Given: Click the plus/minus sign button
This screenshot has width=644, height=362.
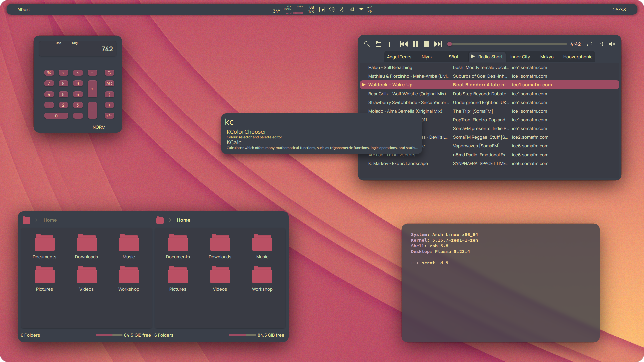Looking at the screenshot, I should tap(109, 116).
